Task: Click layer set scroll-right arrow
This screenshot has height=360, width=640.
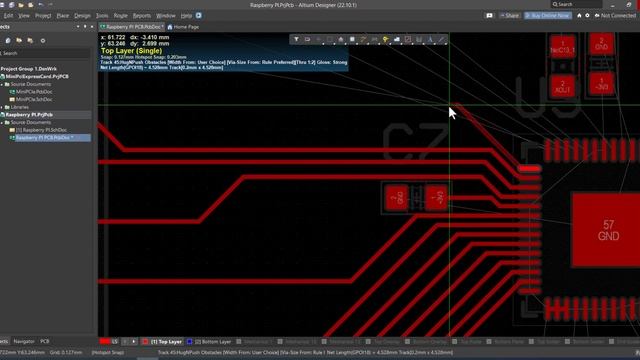Action: coord(133,342)
